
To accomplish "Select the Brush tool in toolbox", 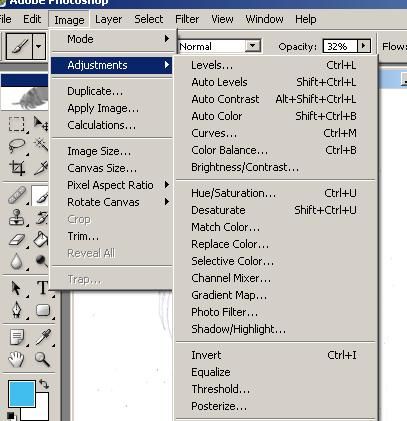I will pos(41,195).
